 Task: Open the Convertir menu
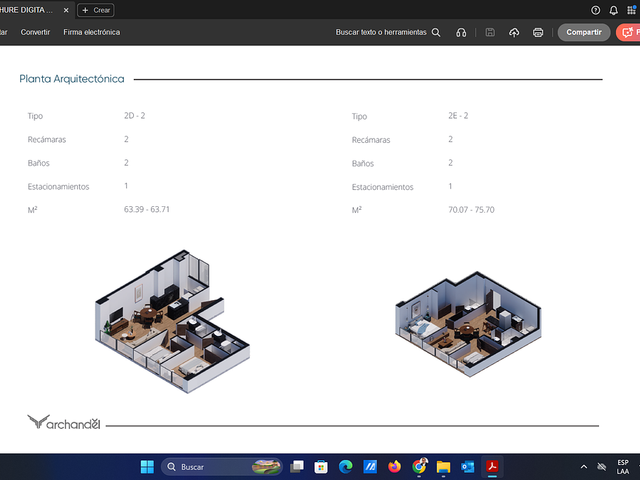[x=35, y=32]
